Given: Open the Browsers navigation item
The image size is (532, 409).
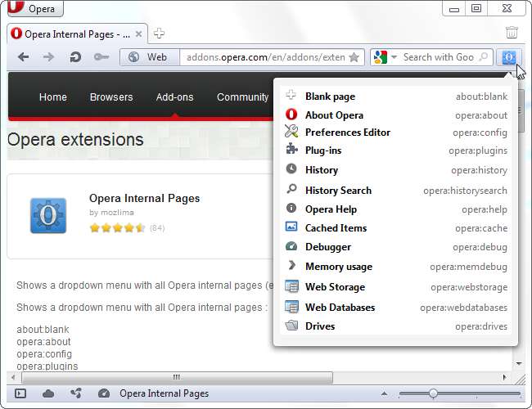Looking at the screenshot, I should pos(111,97).
